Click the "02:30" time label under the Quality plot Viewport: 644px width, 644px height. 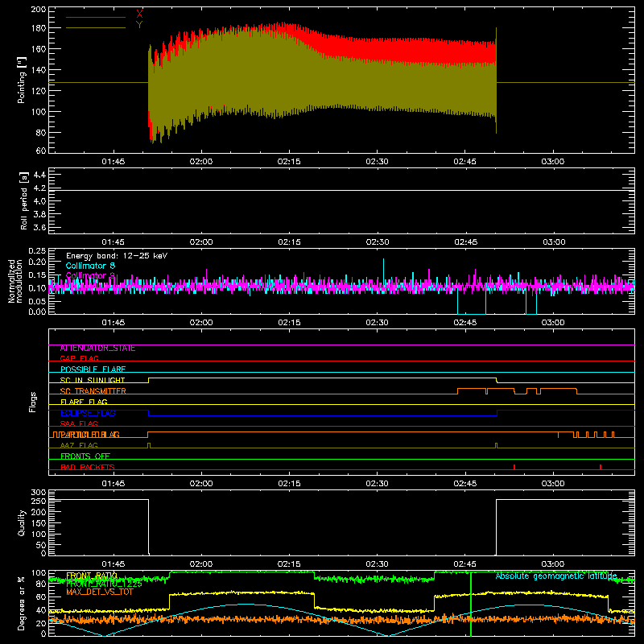[377, 564]
